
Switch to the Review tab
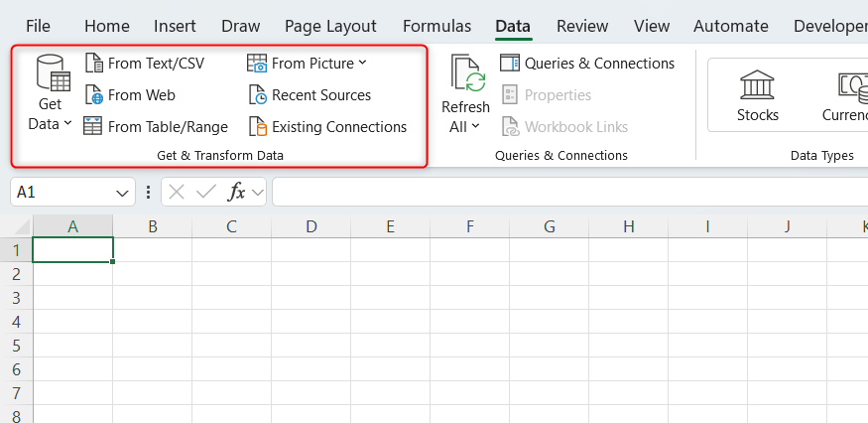tap(582, 26)
